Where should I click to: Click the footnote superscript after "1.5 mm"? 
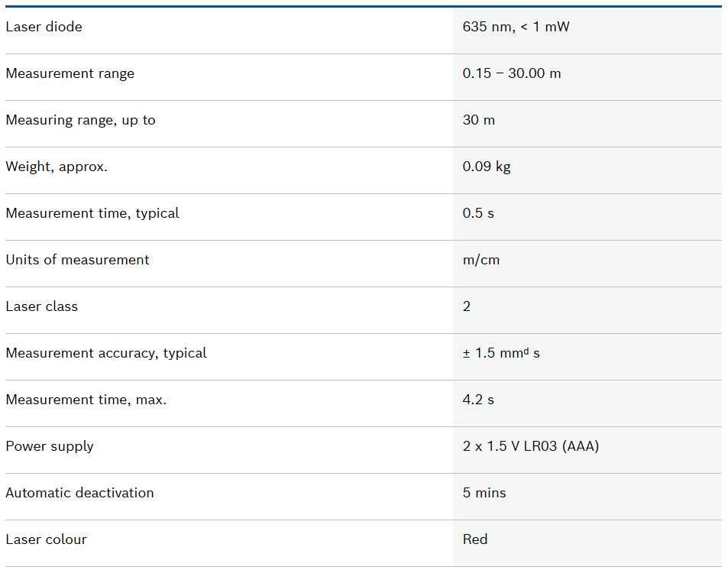[526, 351]
